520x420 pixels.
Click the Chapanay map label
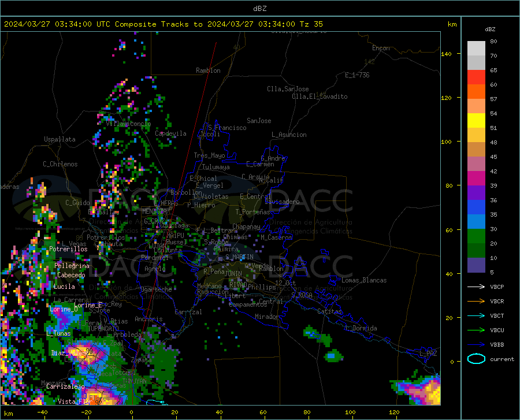(246, 226)
